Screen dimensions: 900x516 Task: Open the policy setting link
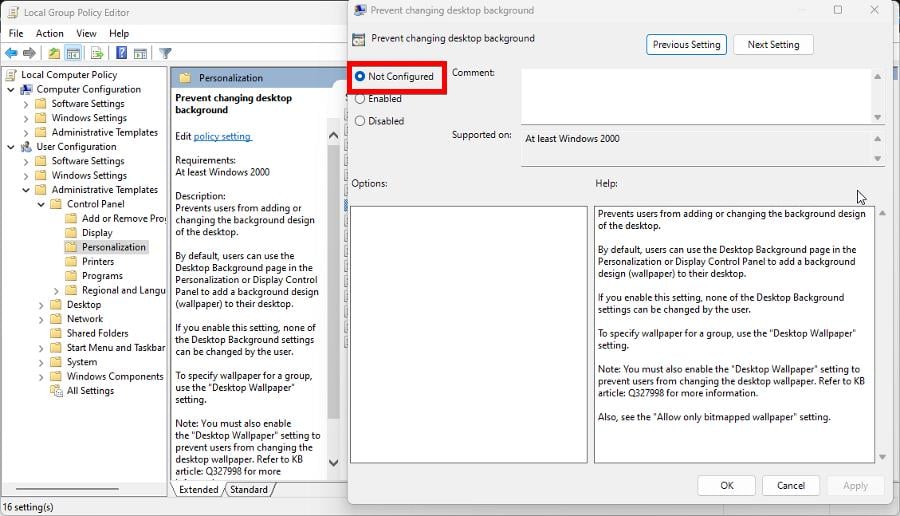click(x=222, y=137)
